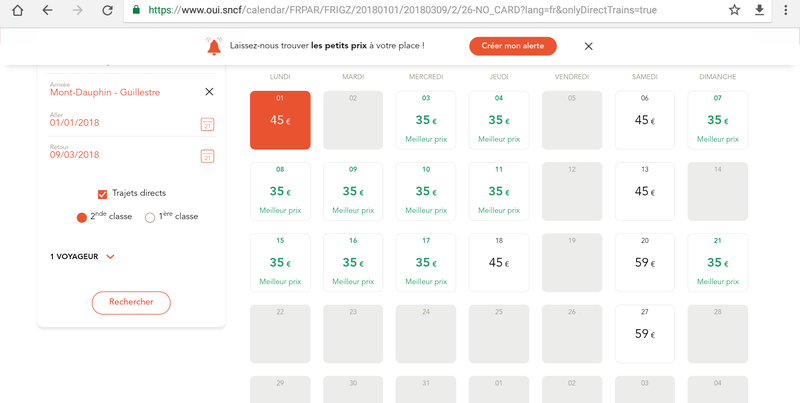Uncheck the Trajets directs checkbox
The image size is (800, 403).
click(x=103, y=193)
